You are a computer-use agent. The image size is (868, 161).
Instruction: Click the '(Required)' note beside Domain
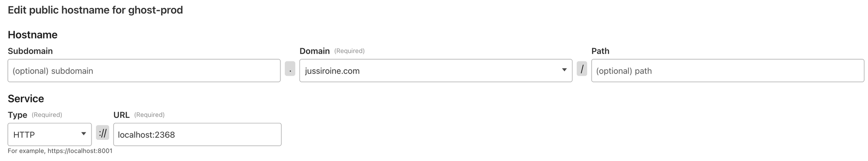point(349,51)
